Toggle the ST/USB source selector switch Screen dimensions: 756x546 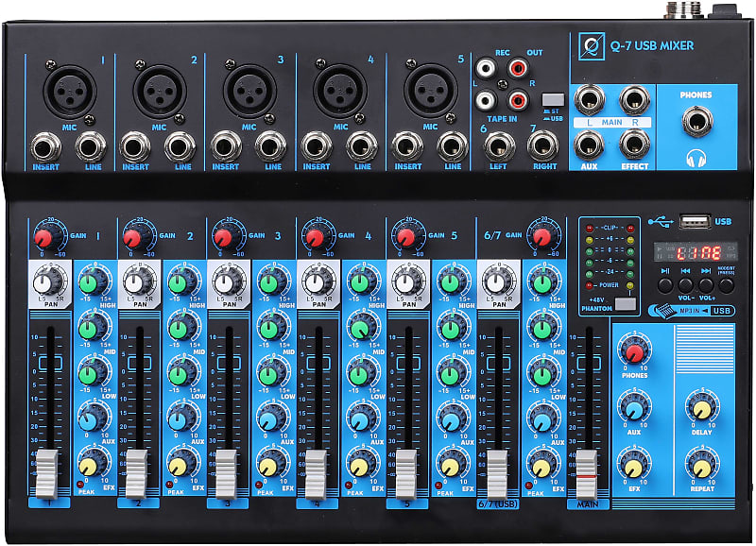click(x=551, y=97)
